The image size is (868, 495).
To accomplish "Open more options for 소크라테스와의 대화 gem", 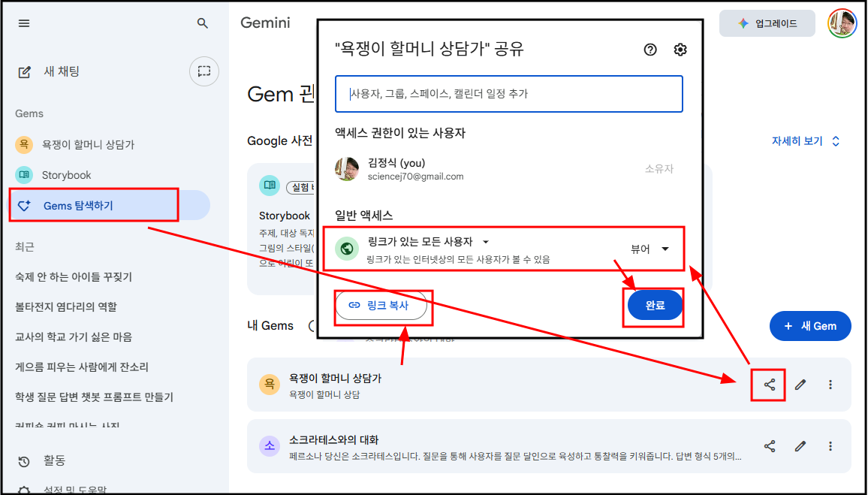I will pyautogui.click(x=830, y=446).
